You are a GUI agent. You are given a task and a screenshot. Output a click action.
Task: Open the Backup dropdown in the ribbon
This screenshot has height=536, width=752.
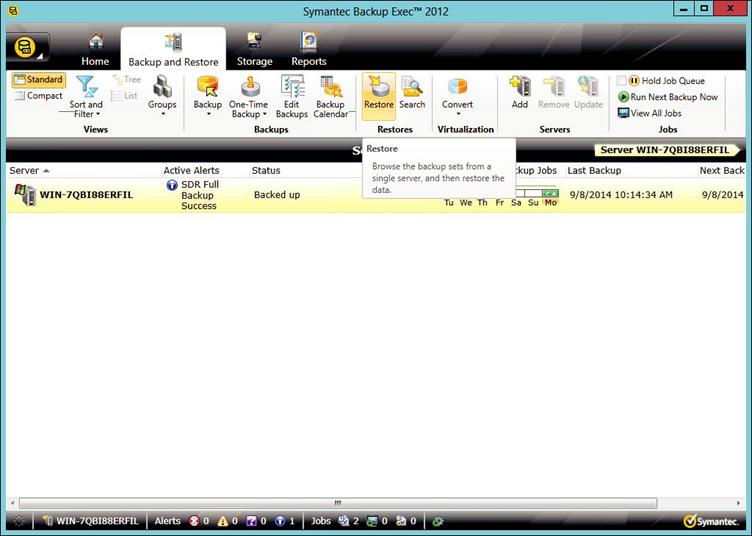tap(208, 96)
